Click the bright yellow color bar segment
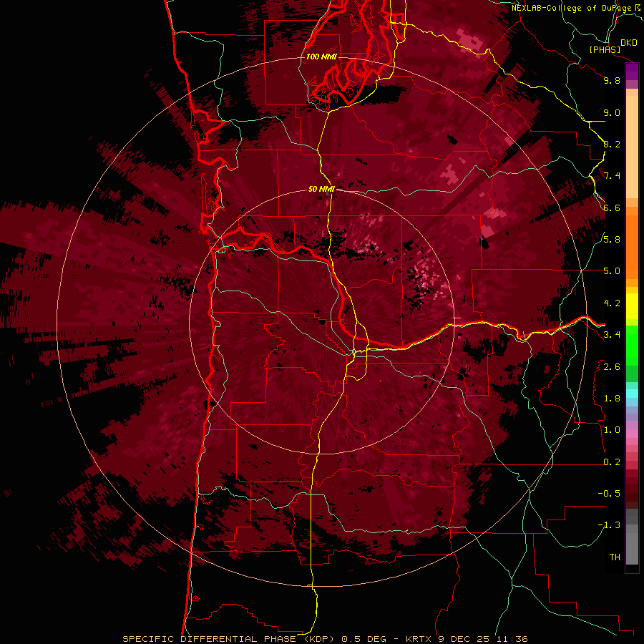644x644 pixels. tap(632, 306)
